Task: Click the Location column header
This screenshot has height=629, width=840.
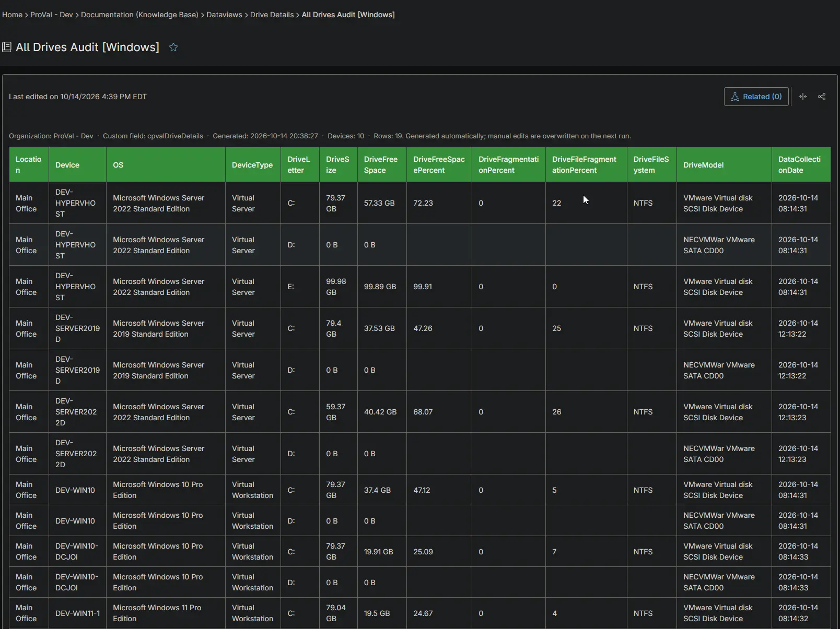Action: [x=29, y=164]
